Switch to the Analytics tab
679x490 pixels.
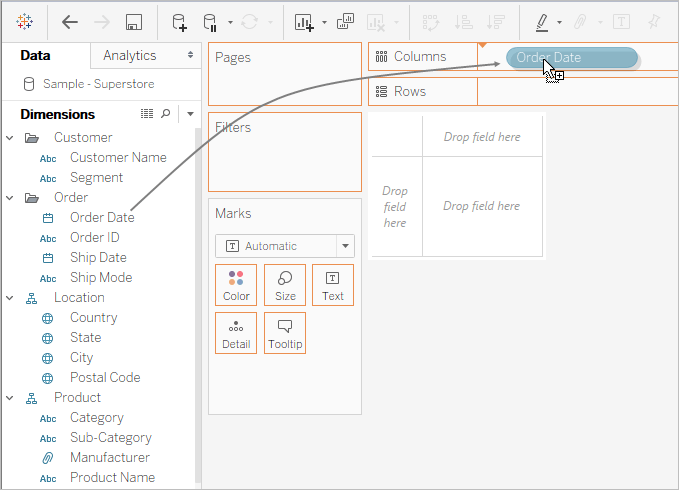click(130, 56)
